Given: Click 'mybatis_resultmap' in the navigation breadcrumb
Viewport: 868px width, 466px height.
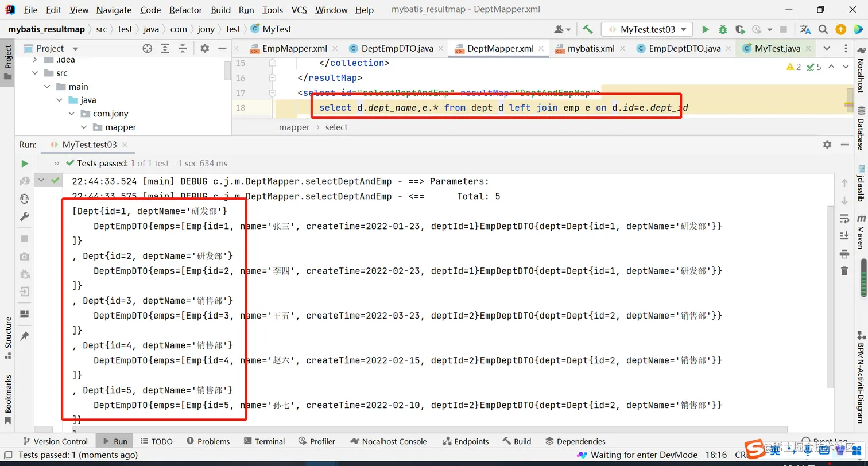Looking at the screenshot, I should click(x=46, y=29).
